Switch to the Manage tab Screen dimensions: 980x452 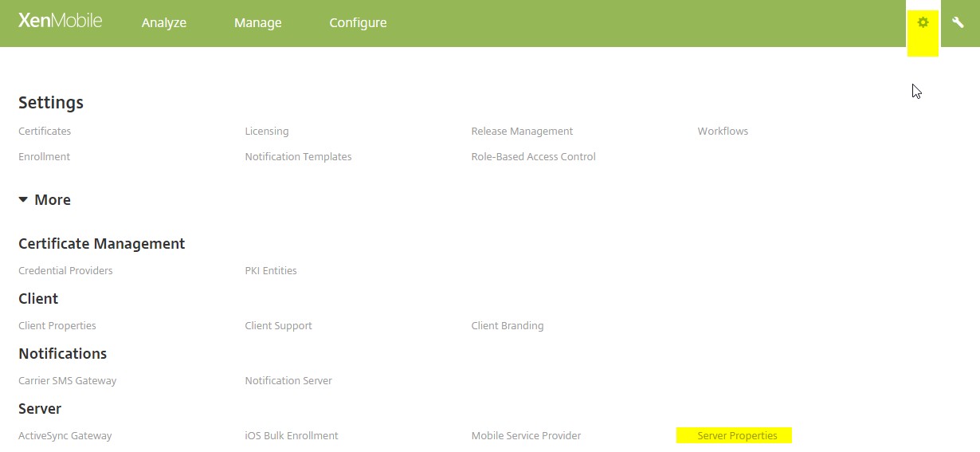[x=257, y=23]
